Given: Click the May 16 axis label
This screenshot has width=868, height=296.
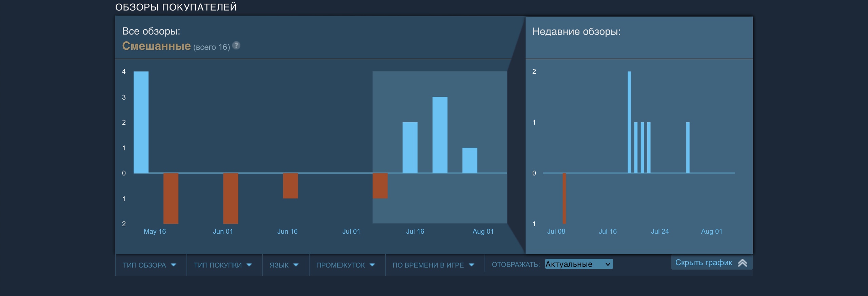Looking at the screenshot, I should click(155, 231).
